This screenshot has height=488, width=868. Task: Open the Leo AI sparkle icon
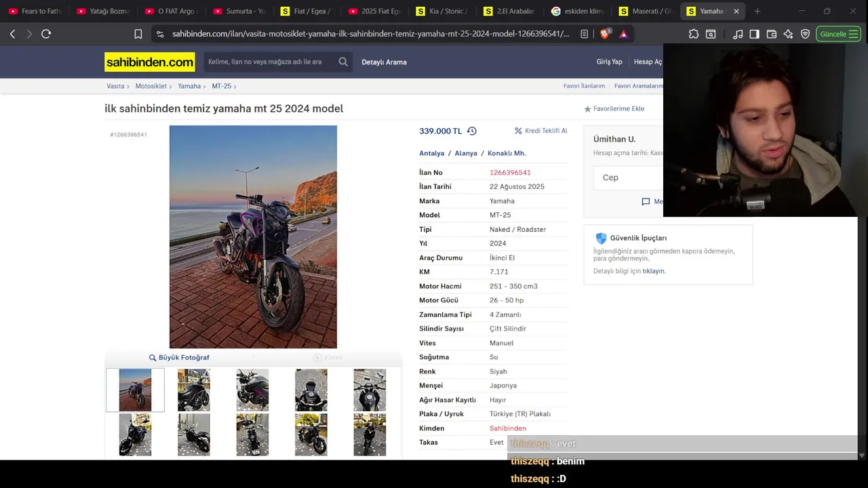click(x=788, y=34)
